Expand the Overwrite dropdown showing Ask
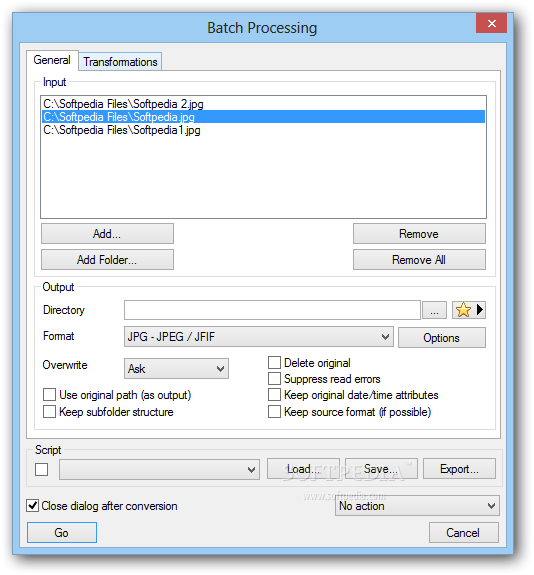The image size is (534, 575). coord(176,369)
